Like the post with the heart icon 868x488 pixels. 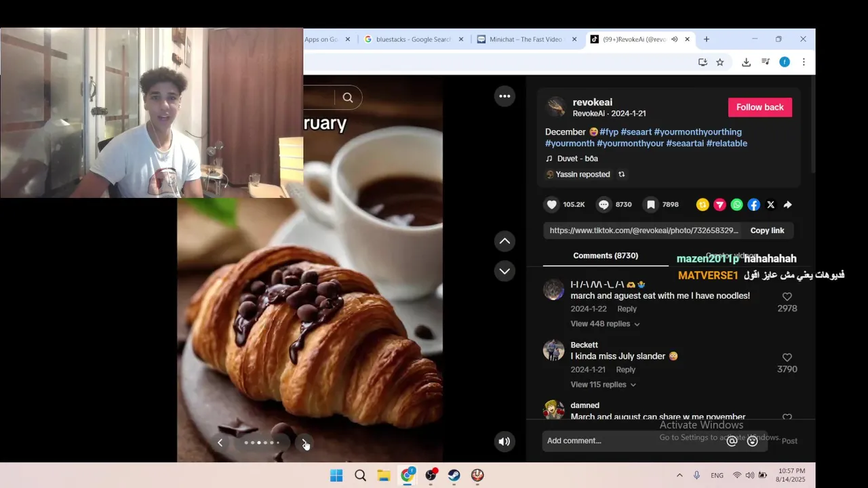[552, 205]
